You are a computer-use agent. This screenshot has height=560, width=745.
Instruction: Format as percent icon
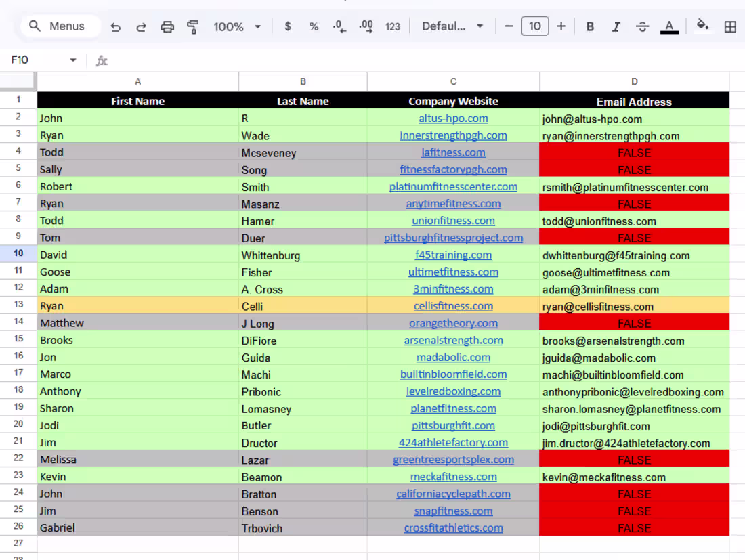pyautogui.click(x=314, y=26)
